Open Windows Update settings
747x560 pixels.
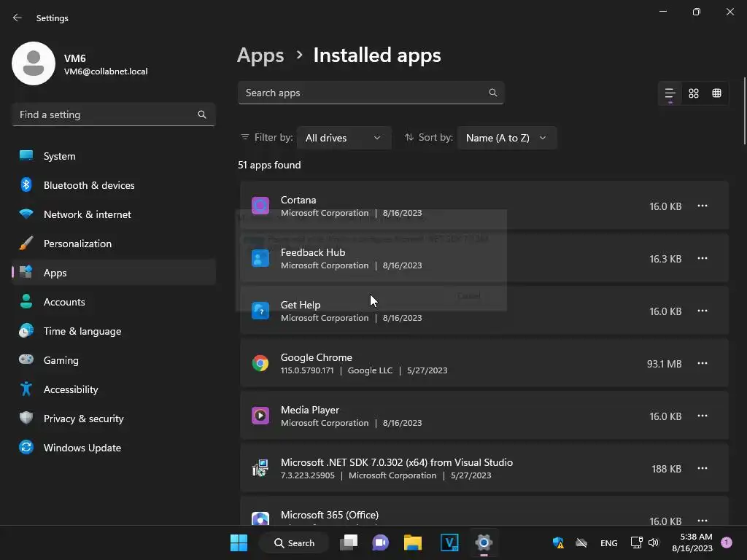click(x=113, y=448)
